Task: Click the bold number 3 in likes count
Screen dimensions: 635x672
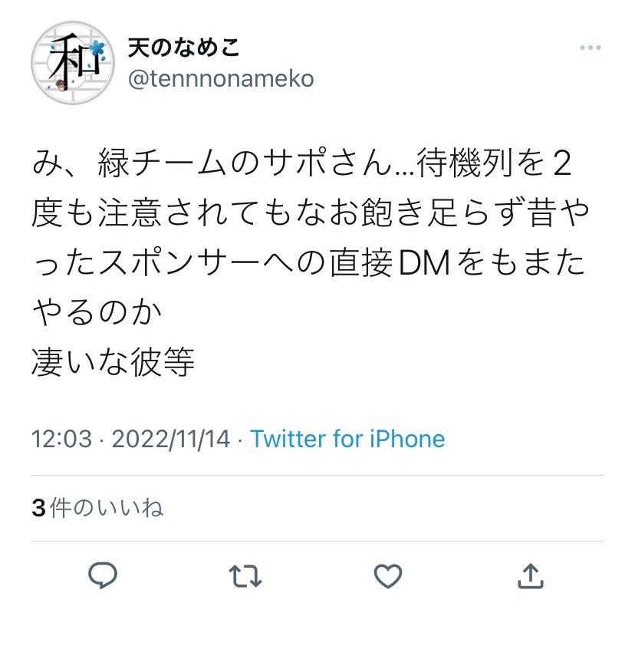Action: point(38,509)
